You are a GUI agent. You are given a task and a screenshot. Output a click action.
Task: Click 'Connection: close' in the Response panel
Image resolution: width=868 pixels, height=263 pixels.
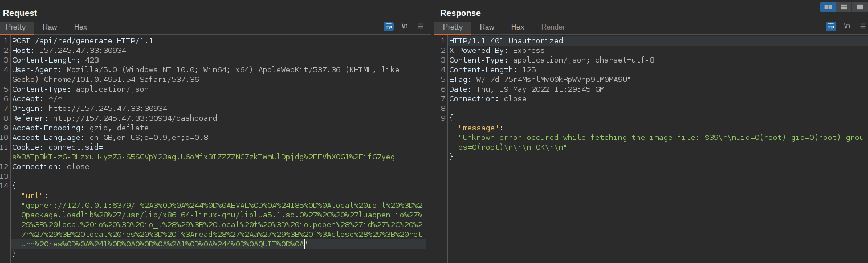[488, 99]
